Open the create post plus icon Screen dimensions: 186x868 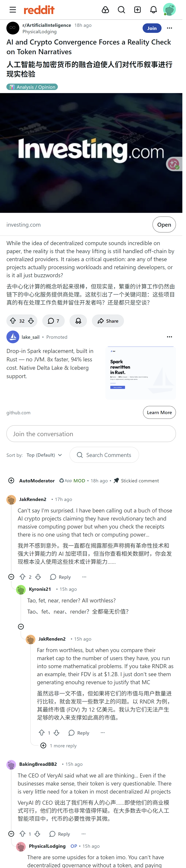pos(137,10)
